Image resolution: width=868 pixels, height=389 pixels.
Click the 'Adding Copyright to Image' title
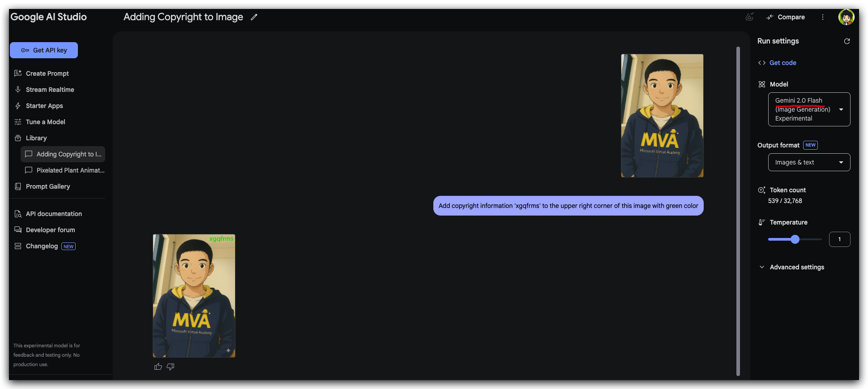(183, 17)
